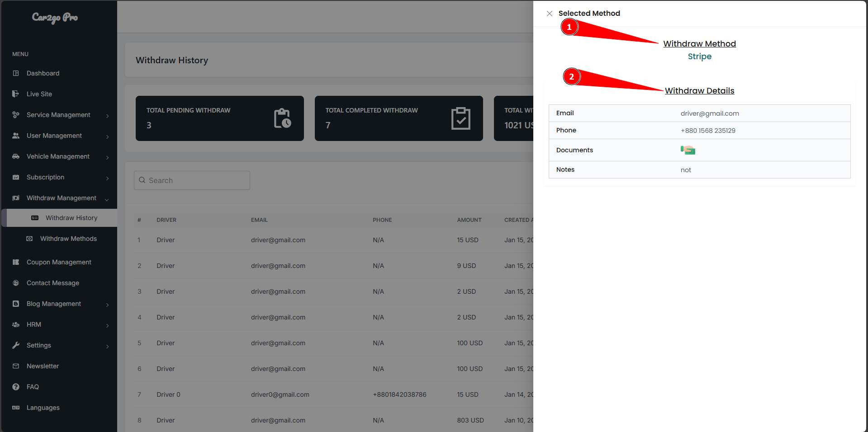Image resolution: width=868 pixels, height=432 pixels.
Task: Click the Dashboard sidebar icon
Action: click(16, 73)
